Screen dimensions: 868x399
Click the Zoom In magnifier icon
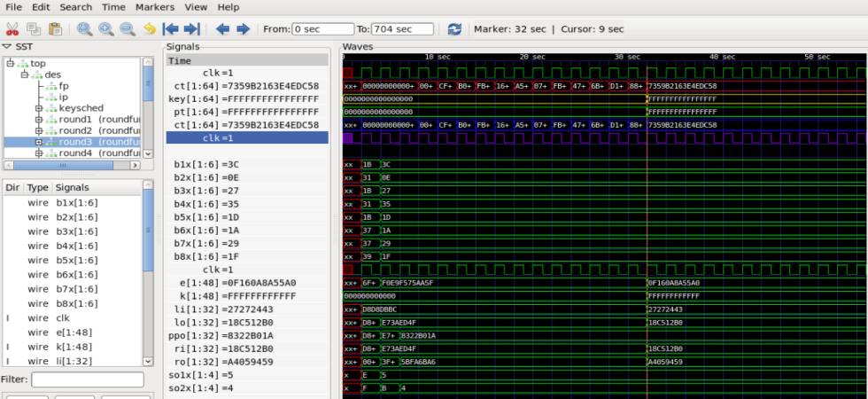pos(106,28)
